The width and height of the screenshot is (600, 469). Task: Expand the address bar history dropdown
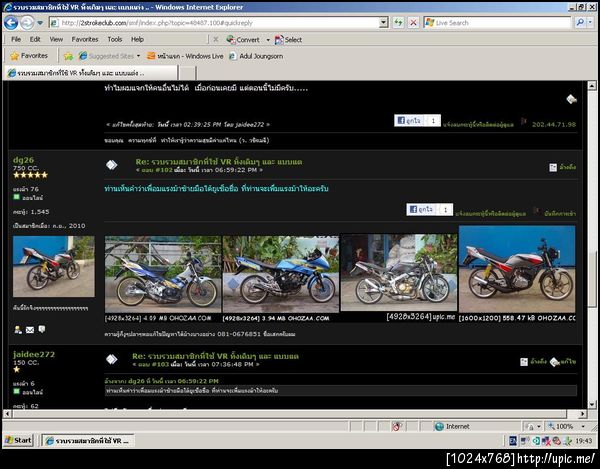pyautogui.click(x=384, y=23)
